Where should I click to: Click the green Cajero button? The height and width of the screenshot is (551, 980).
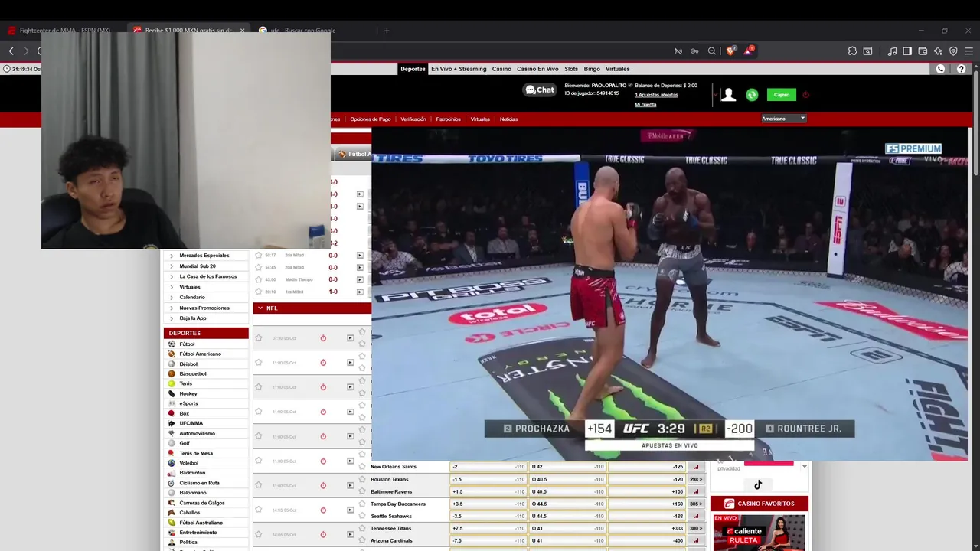782,95
